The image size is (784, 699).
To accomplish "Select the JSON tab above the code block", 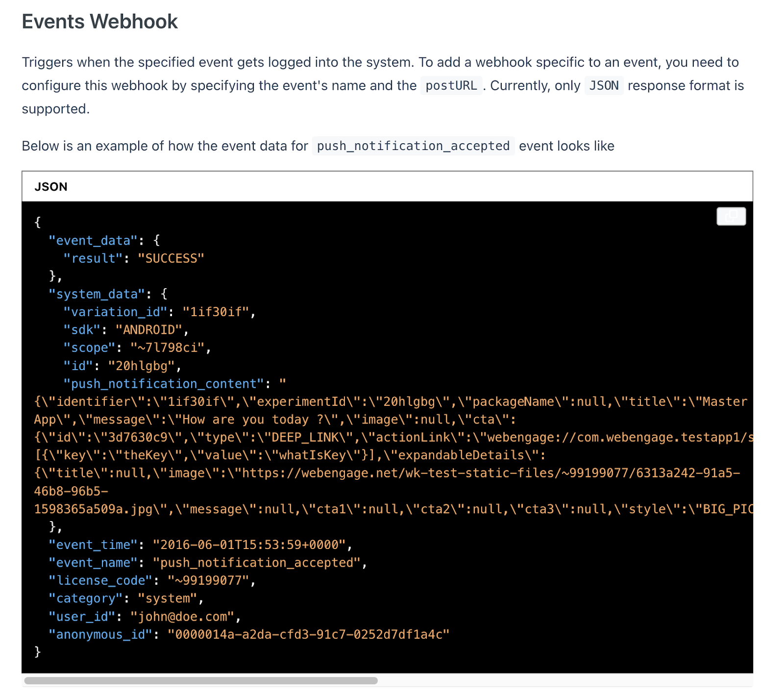I will (51, 187).
